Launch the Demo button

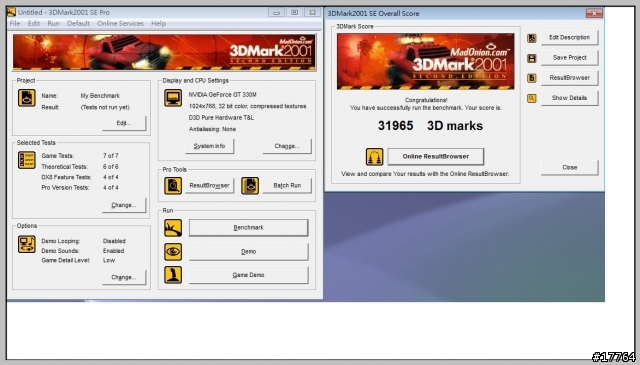tap(248, 252)
